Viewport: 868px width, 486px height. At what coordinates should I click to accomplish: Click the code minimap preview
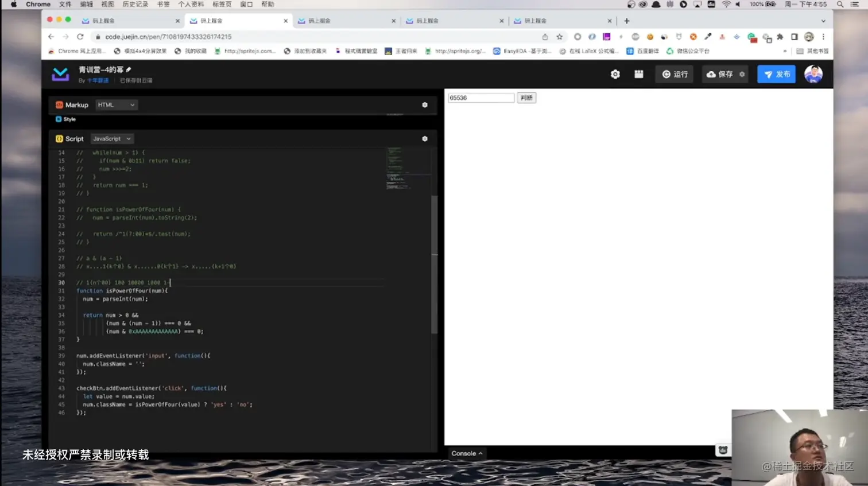tap(408, 168)
